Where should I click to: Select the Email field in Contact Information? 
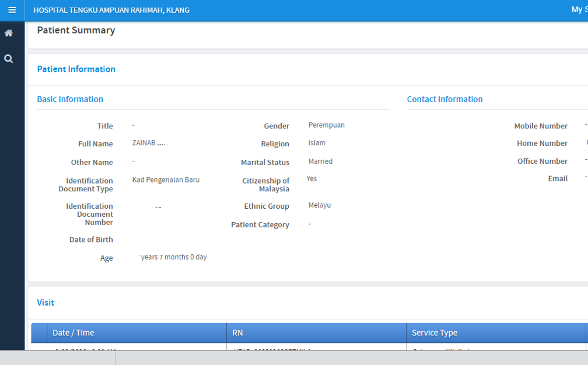coord(557,178)
